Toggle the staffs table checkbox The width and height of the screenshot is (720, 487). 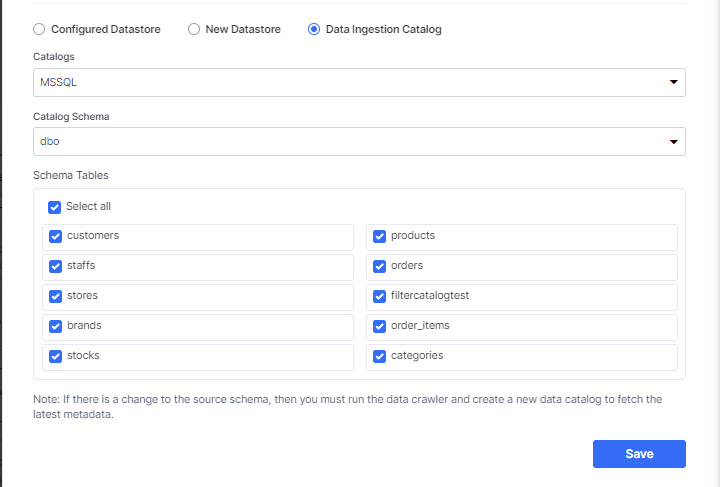pyautogui.click(x=56, y=266)
